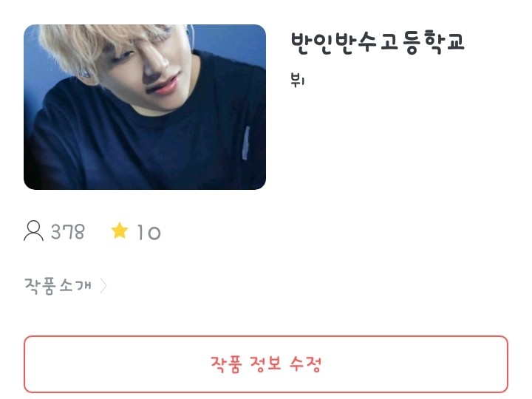The height and width of the screenshot is (399, 532).
Task: Click the yellow star rating icon
Action: pos(120,231)
